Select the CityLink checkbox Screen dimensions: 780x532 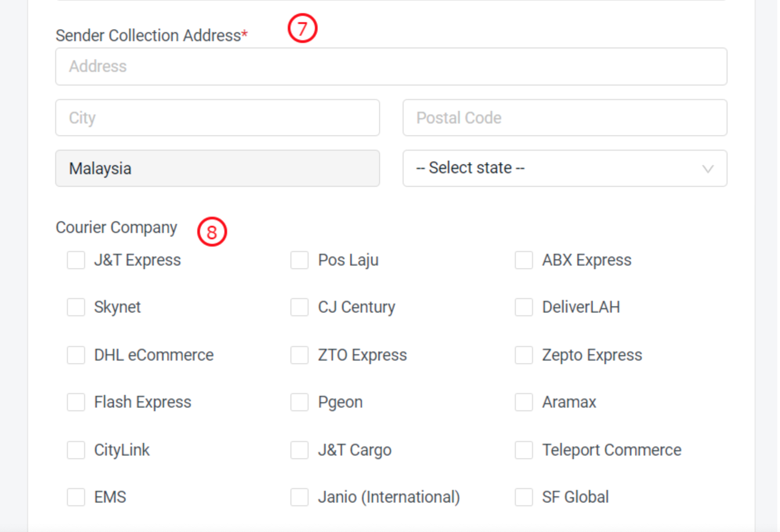[x=76, y=450]
